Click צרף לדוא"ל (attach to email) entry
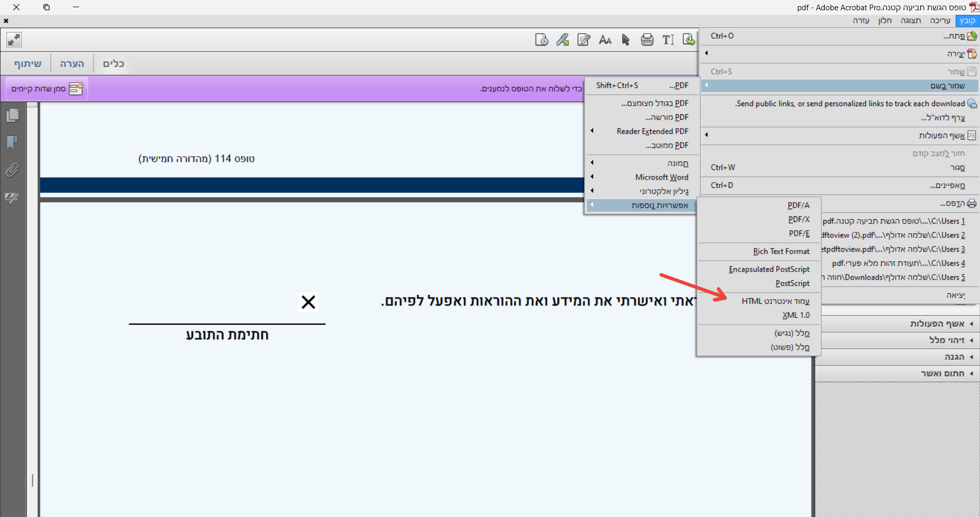Image resolution: width=980 pixels, height=517 pixels. 841,118
